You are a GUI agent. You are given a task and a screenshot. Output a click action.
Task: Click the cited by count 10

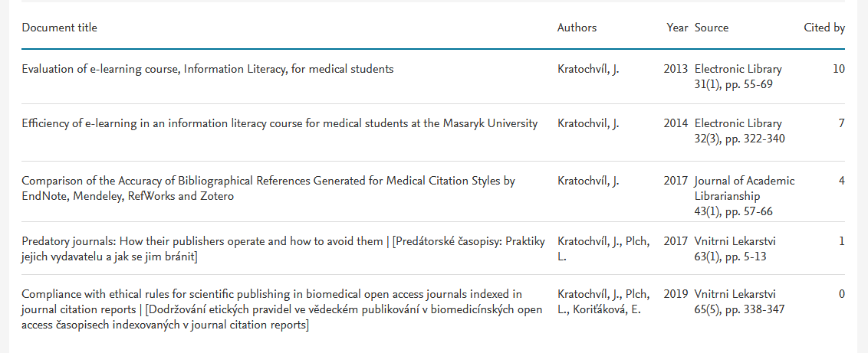coord(839,69)
